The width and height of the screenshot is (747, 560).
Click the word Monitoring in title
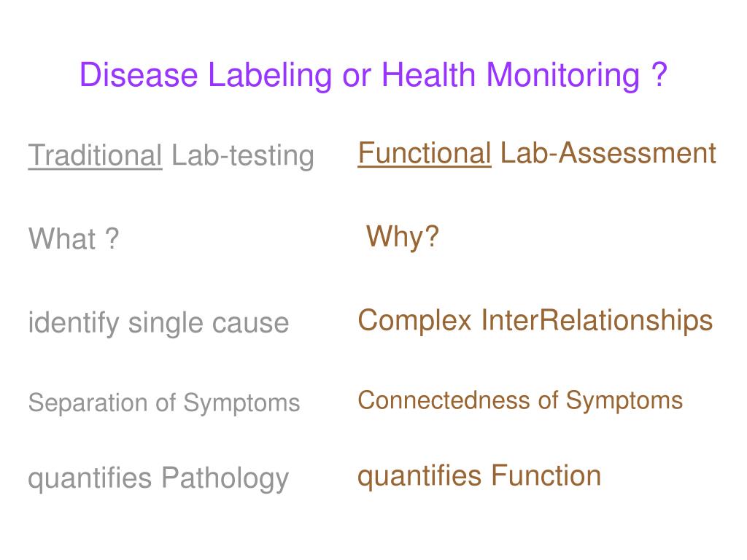point(562,76)
